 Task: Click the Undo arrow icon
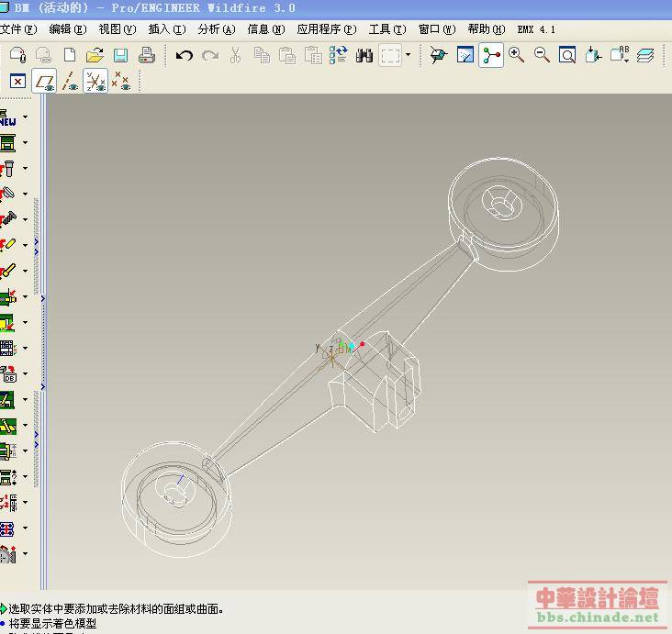[184, 56]
